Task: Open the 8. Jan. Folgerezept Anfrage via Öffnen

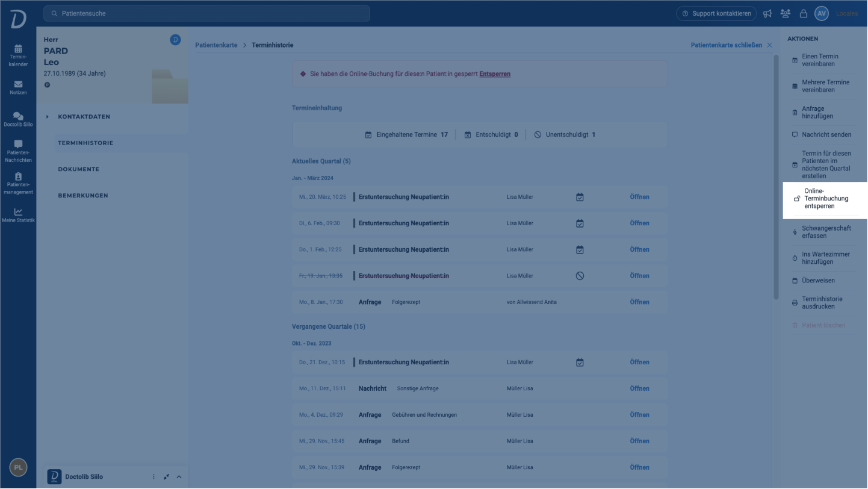Action: [x=639, y=302]
